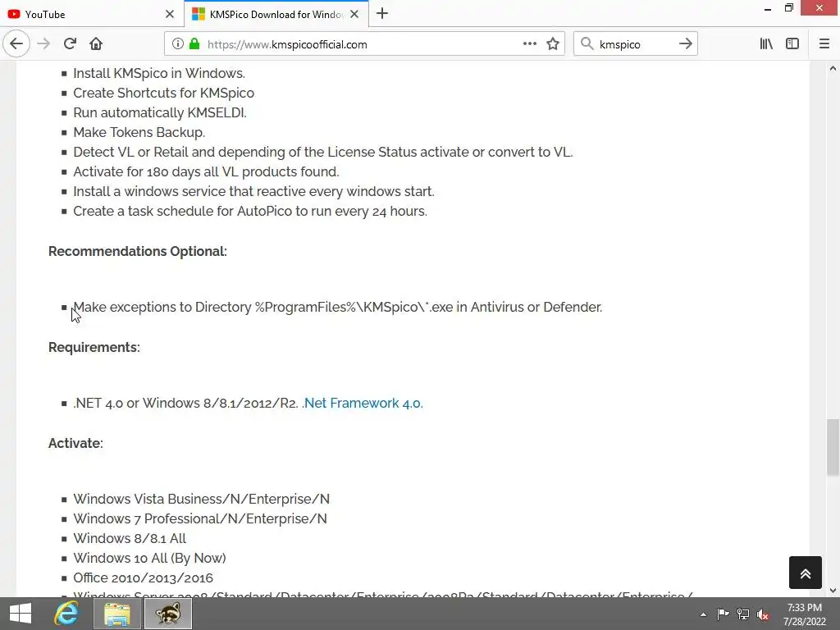Show site information icon in address bar
The image size is (840, 630).
tap(177, 44)
